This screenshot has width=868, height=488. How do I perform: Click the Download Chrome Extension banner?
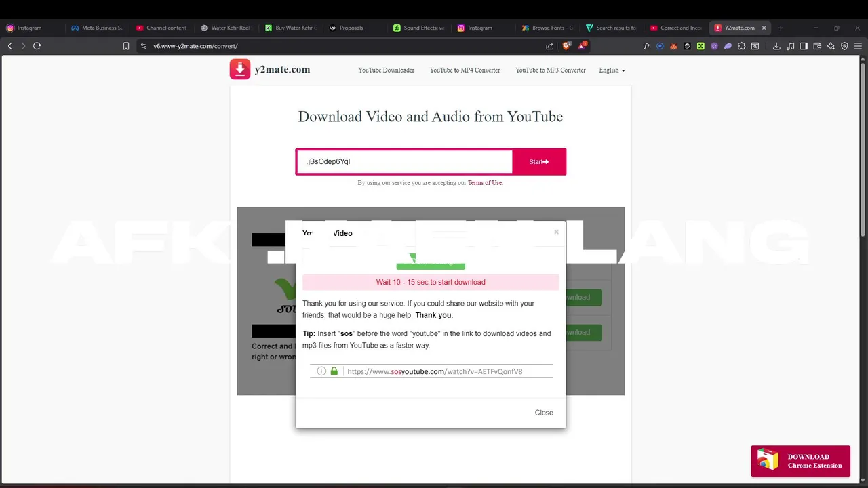[800, 461]
